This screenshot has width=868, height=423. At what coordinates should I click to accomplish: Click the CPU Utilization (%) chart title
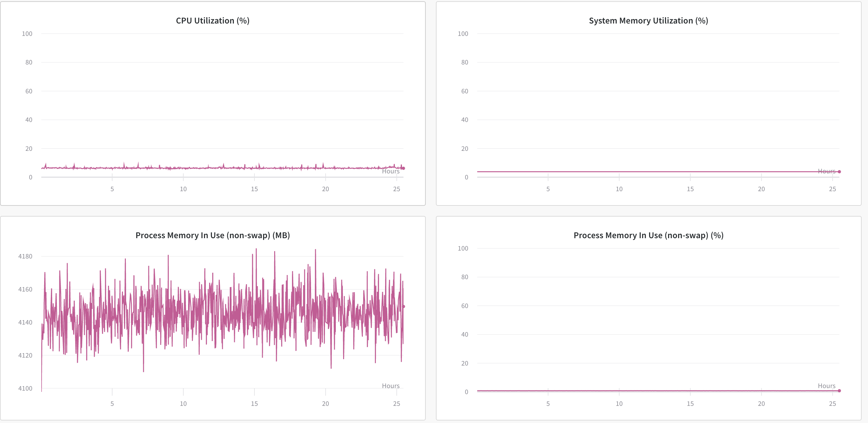point(213,21)
